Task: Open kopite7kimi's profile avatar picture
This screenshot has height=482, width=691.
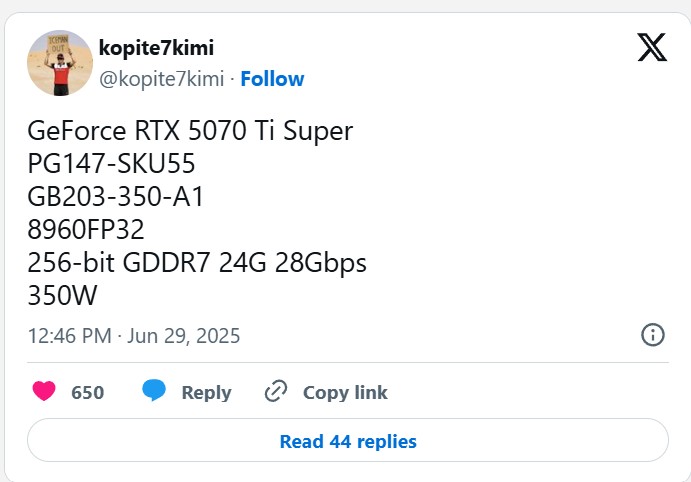Action: point(60,63)
